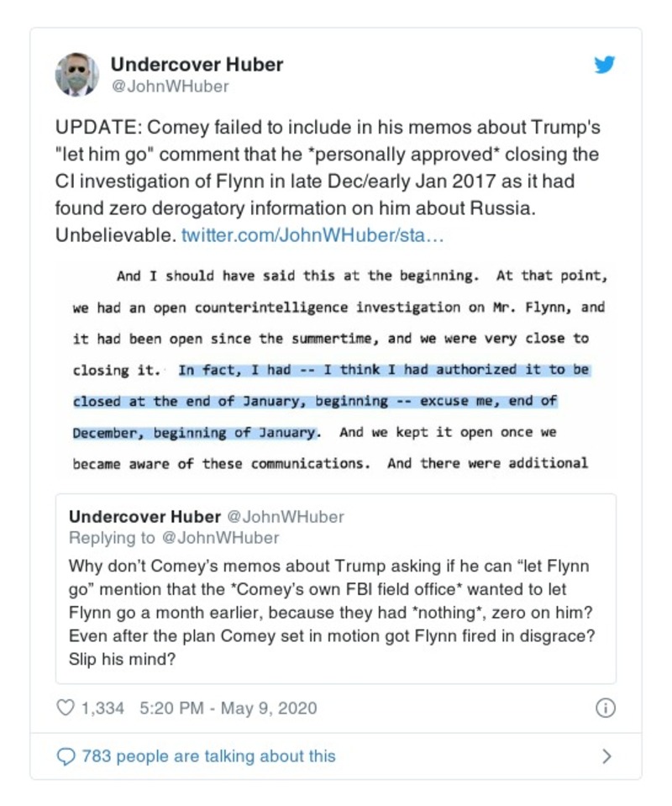The width and height of the screenshot is (672, 806).
Task: Click the Twitter bird logo
Action: click(605, 66)
